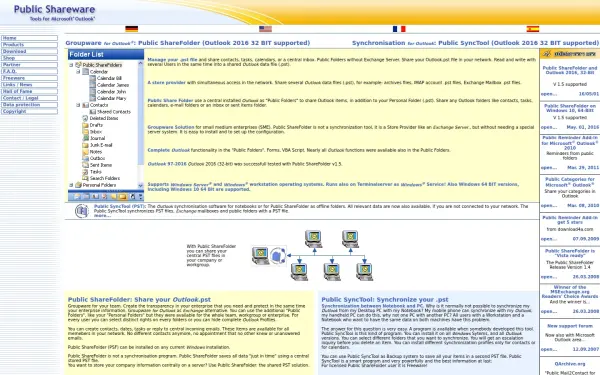Open the F.A.Q. menu item
The height and width of the screenshot is (375, 600).
(x=29, y=71)
